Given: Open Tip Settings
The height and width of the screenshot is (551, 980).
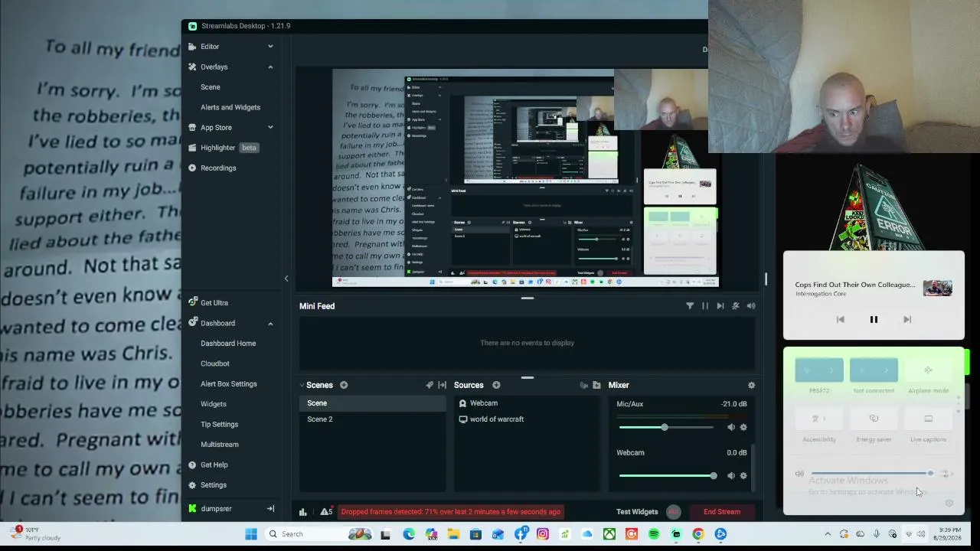Looking at the screenshot, I should coord(220,425).
